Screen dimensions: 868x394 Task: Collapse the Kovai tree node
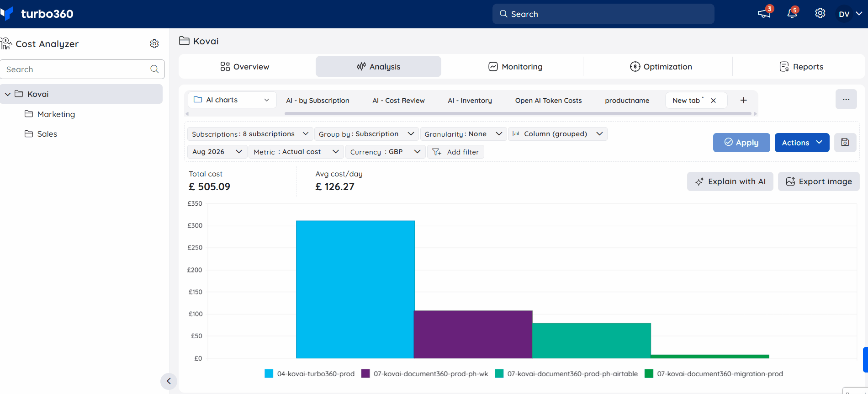click(8, 94)
